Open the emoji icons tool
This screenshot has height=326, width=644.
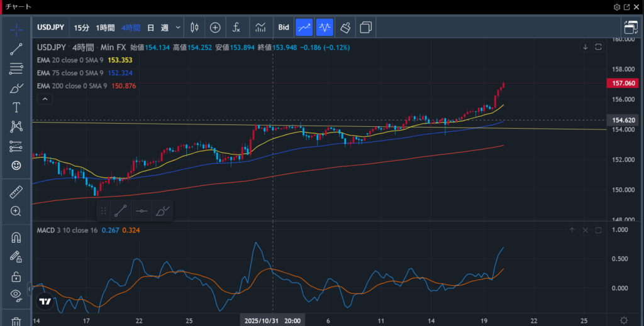coord(16,165)
